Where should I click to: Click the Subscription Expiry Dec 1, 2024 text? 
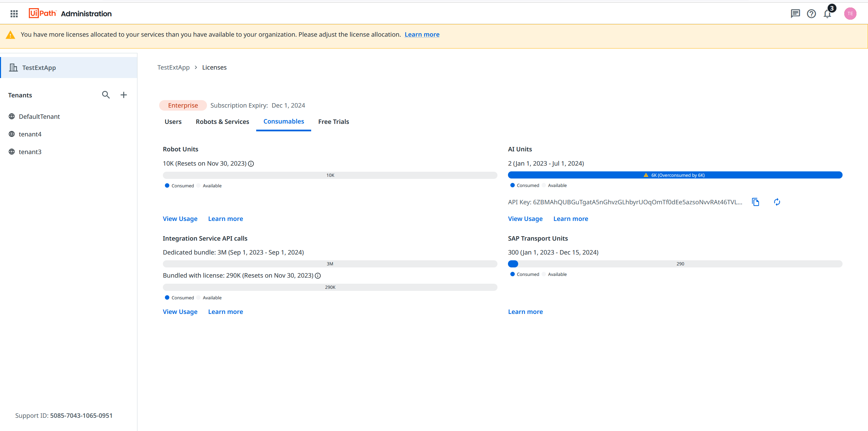coord(258,106)
